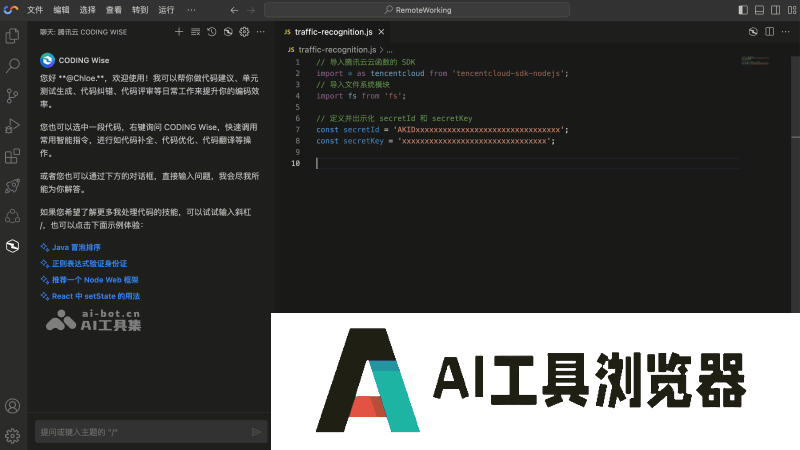Click traffic-recognition.js in the breadcrumb
This screenshot has width=800, height=450.
(337, 49)
